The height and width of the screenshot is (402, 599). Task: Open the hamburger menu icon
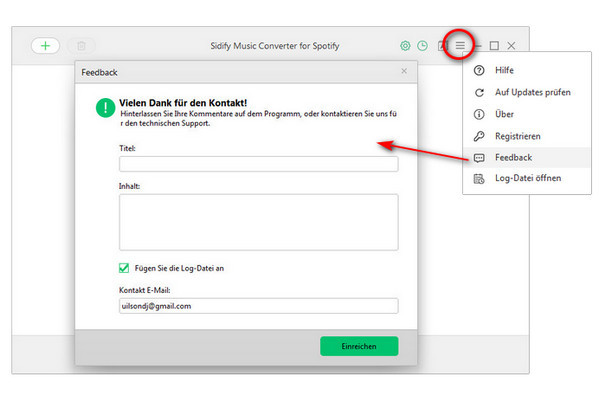coord(460,46)
